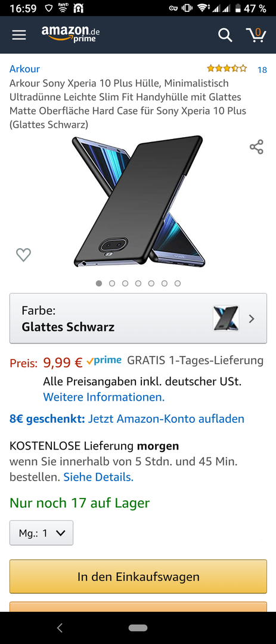Tap the black color swatch thumbnail
Viewport: 276px width, 644px height.
pyautogui.click(x=226, y=318)
